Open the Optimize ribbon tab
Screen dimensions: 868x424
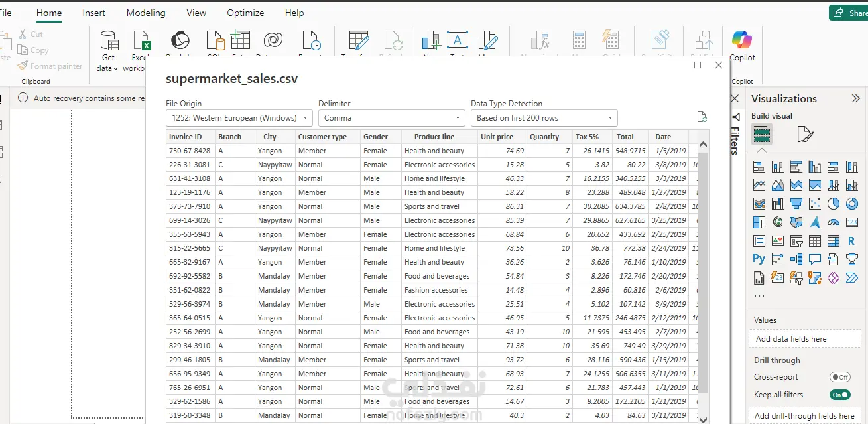(245, 13)
